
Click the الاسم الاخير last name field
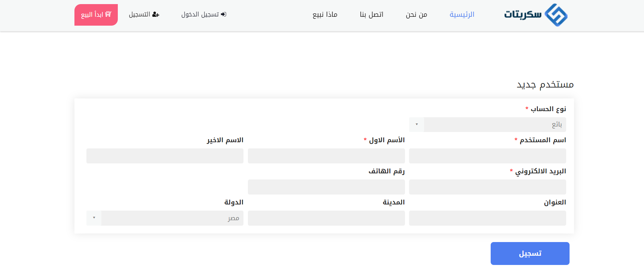pyautogui.click(x=165, y=156)
